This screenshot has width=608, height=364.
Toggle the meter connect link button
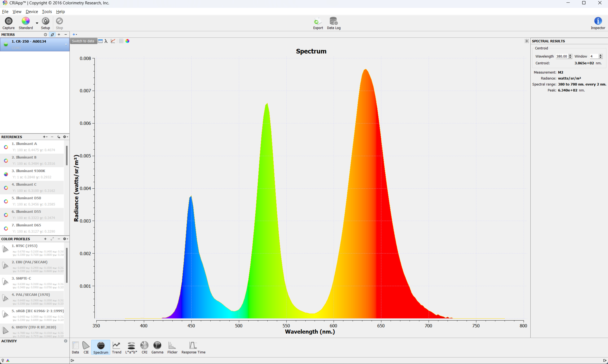click(x=52, y=35)
